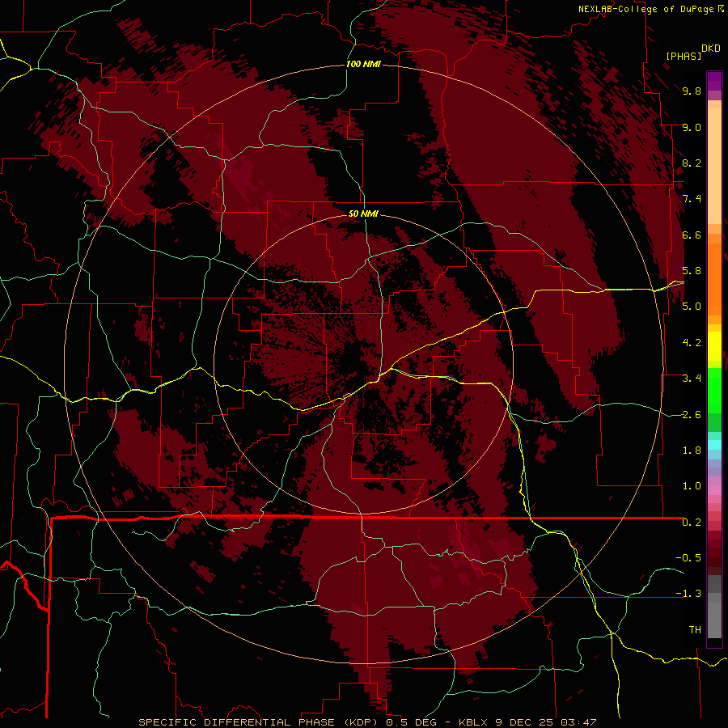Click the bottom KDP product caption

pyautogui.click(x=367, y=722)
